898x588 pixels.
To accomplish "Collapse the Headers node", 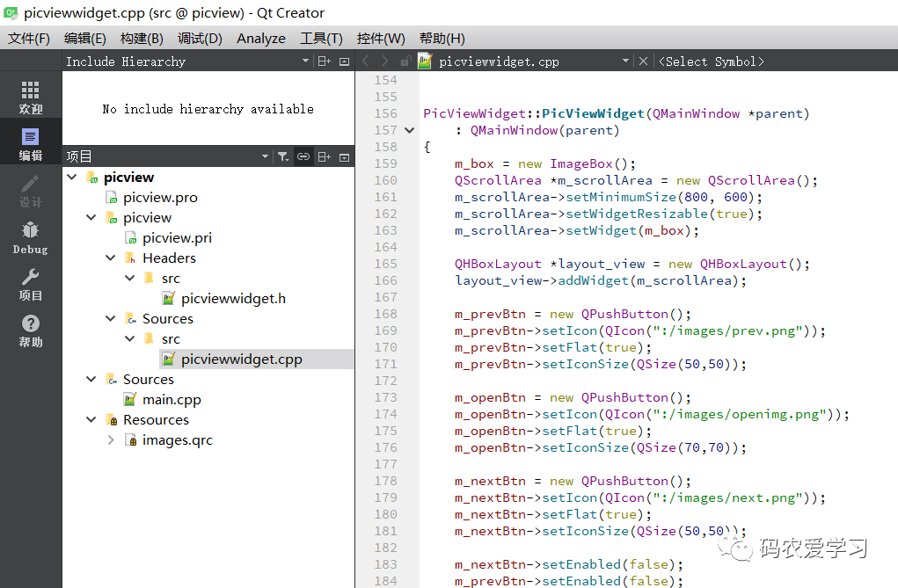I will click(111, 258).
